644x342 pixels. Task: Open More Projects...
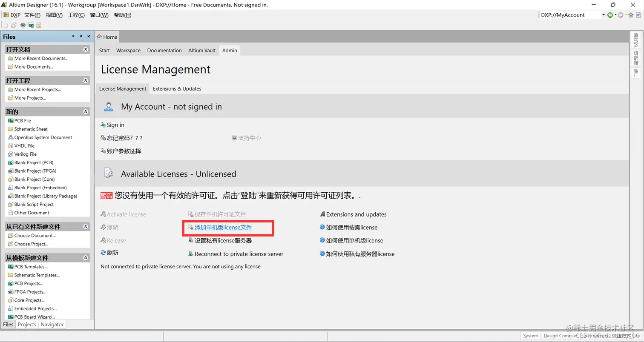27,98
